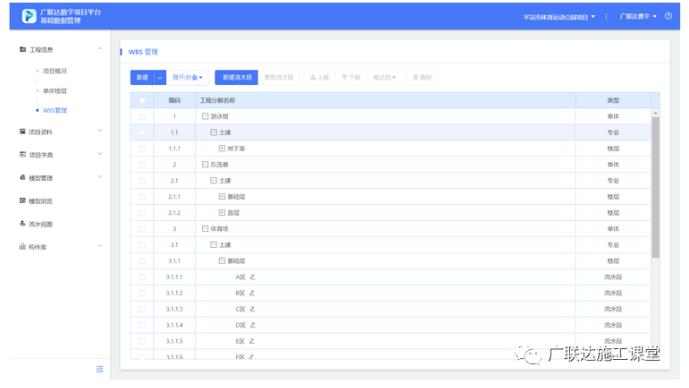
Task: Click the 模型管理 sidebar icon
Action: pos(22,178)
